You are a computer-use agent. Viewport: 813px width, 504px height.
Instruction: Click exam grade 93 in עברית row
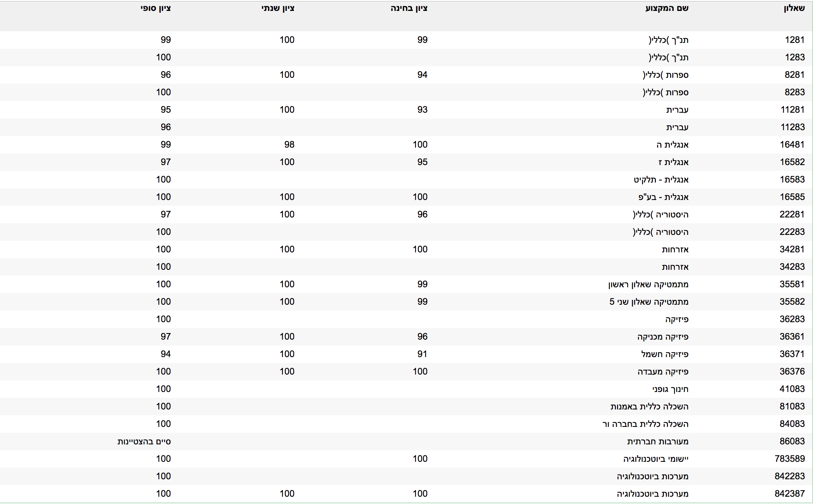(x=422, y=110)
